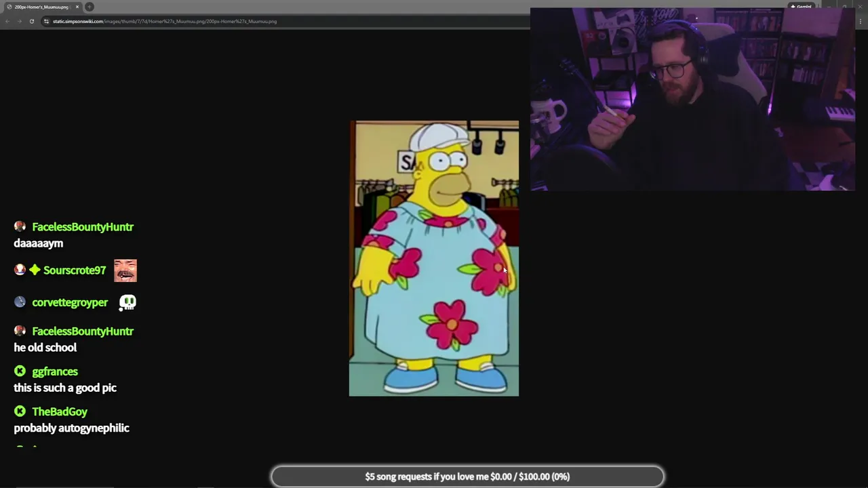
Task: Click FacelessBountyHuntr username above 'daaaaaym'
Action: [x=83, y=227]
